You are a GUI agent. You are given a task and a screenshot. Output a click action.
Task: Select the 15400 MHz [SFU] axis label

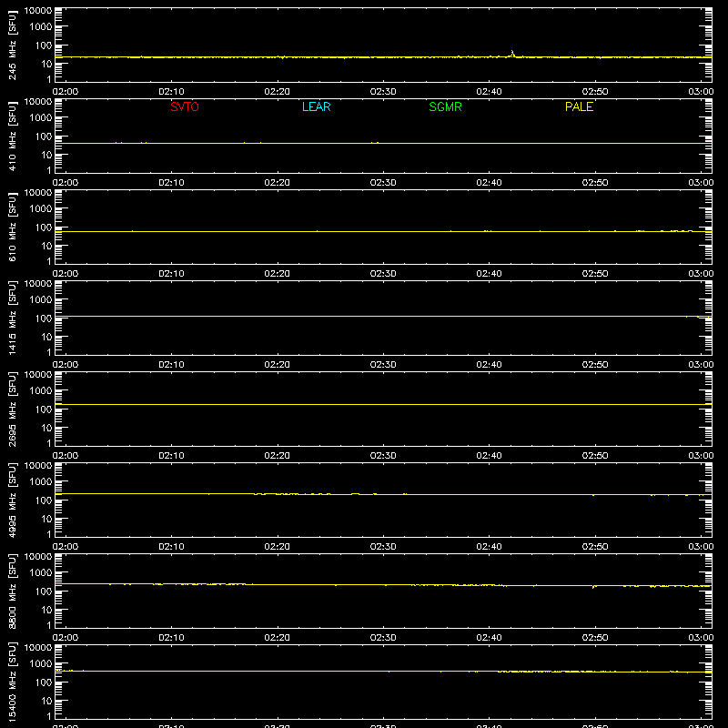(12, 682)
